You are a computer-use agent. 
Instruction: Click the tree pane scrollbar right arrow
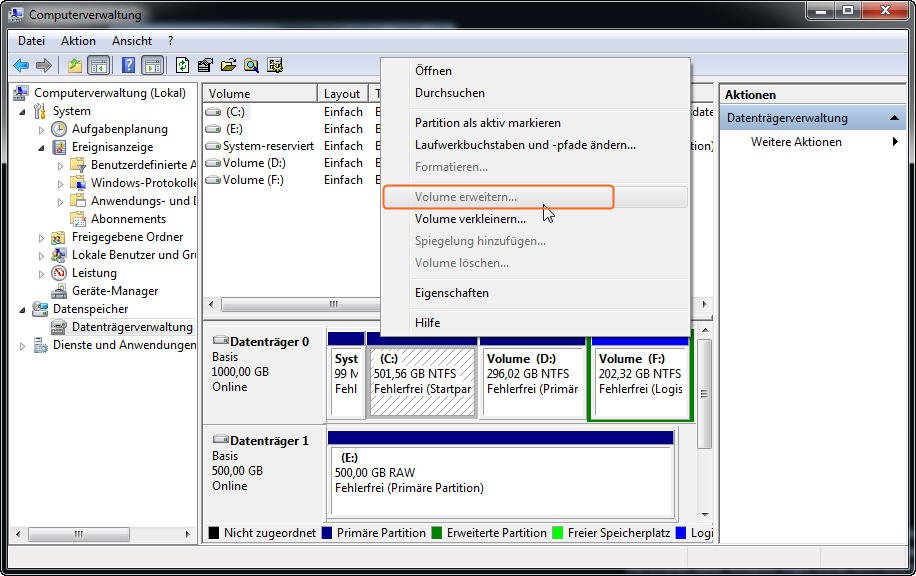188,534
